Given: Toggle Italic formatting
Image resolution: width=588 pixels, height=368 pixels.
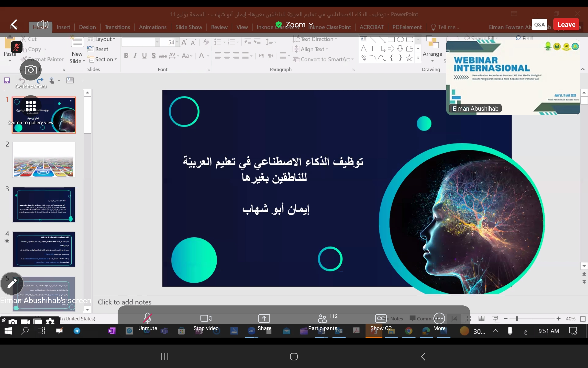Looking at the screenshot, I should click(x=135, y=56).
